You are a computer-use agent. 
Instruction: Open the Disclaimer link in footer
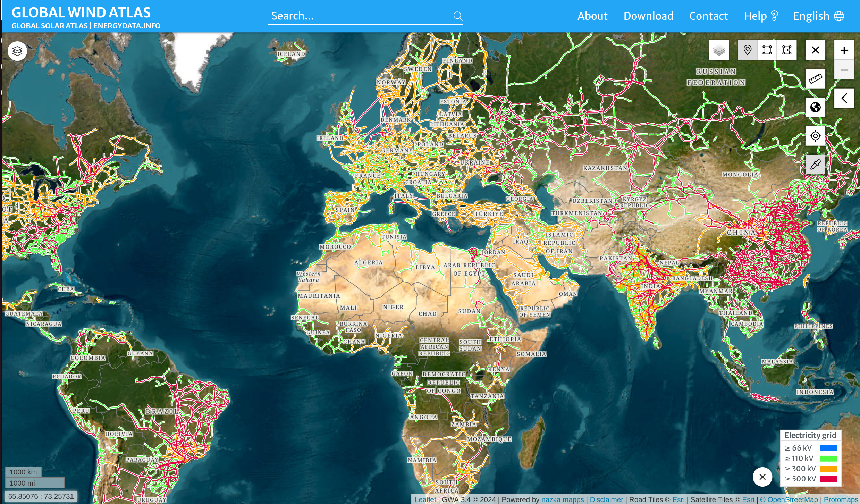(606, 499)
